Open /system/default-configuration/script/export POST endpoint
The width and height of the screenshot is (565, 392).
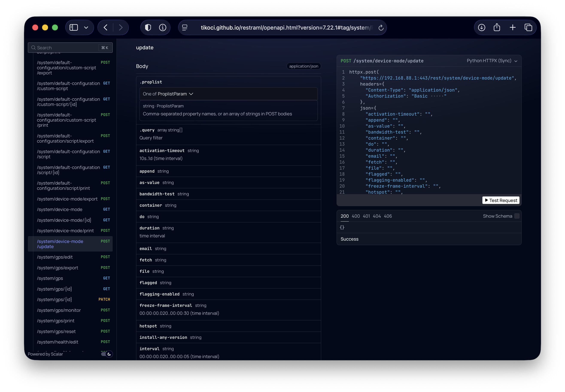click(70, 139)
